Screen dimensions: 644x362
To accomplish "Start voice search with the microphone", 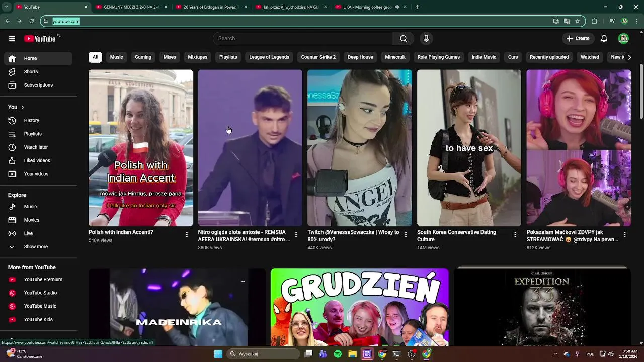I will (426, 39).
